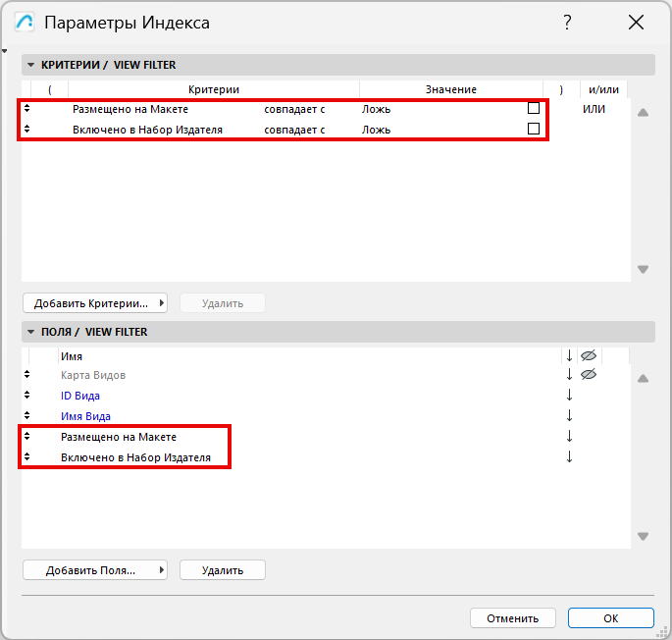Confirm with the OK button
This screenshot has width=672, height=640.
pyautogui.click(x=611, y=618)
